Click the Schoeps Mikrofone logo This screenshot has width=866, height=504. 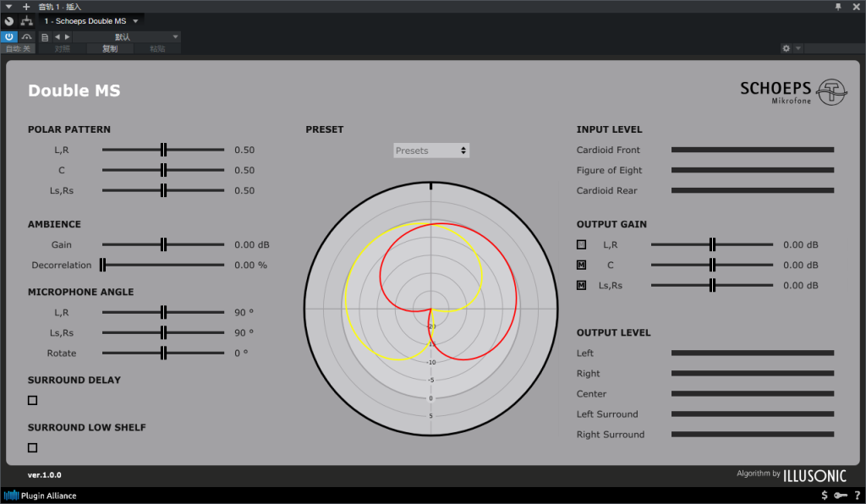(x=793, y=91)
